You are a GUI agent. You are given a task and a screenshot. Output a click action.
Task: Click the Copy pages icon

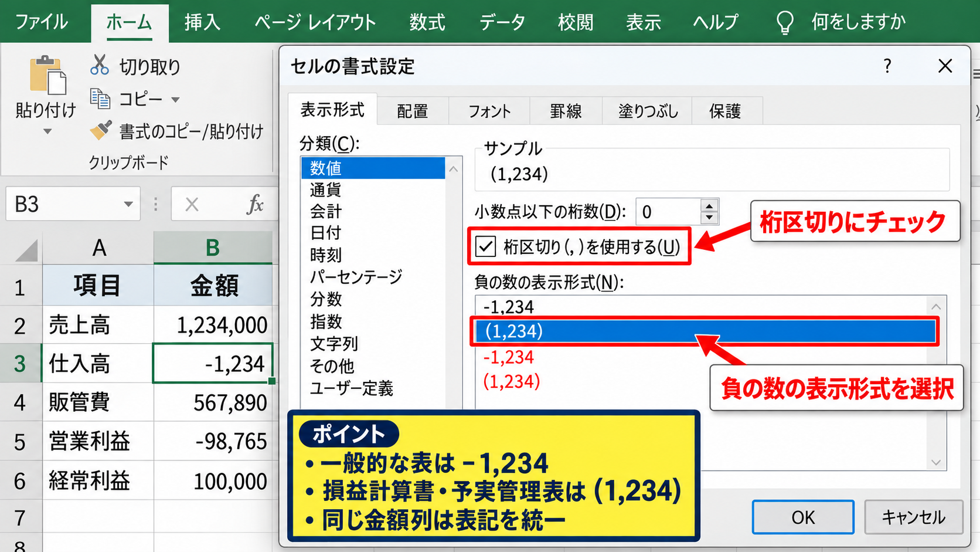[x=100, y=99]
